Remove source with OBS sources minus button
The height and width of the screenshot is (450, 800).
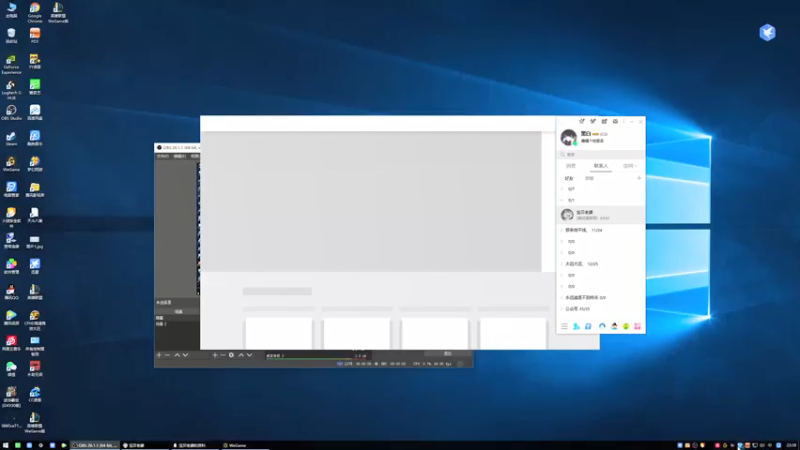(222, 355)
